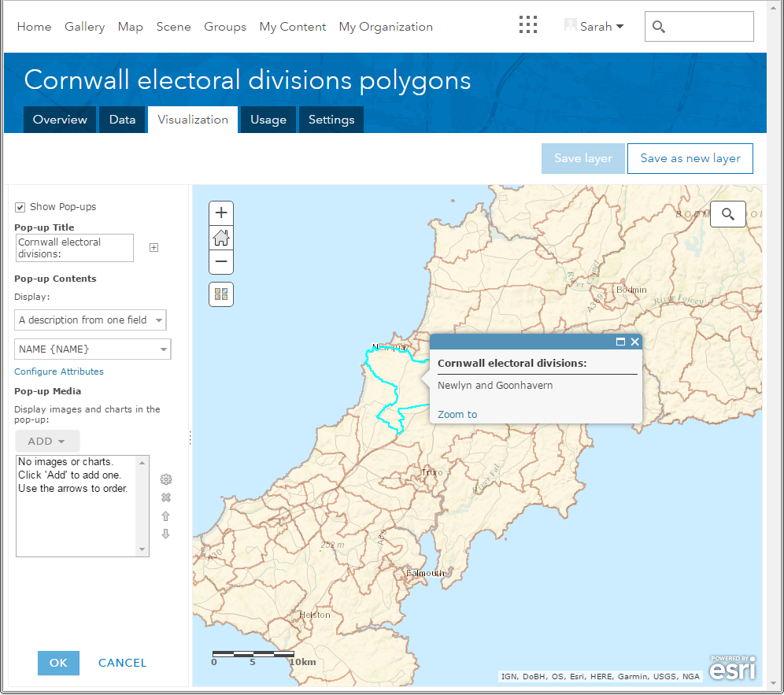Screen dimensions: 784x695
Task: Click the Falmouth label on the map
Action: (425, 573)
